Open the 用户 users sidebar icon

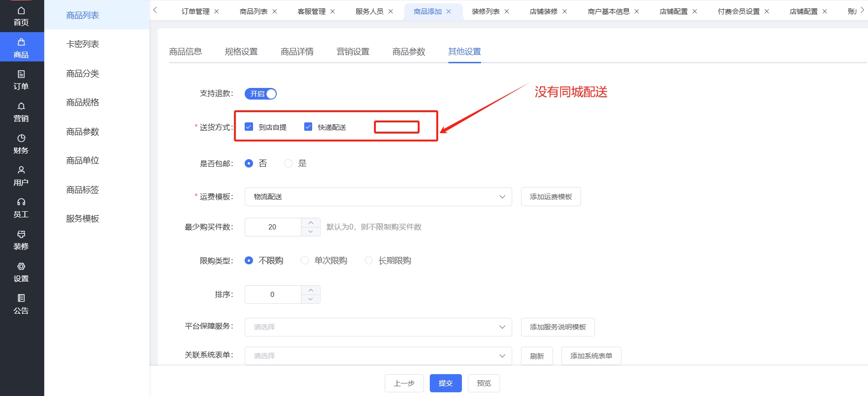coord(21,176)
